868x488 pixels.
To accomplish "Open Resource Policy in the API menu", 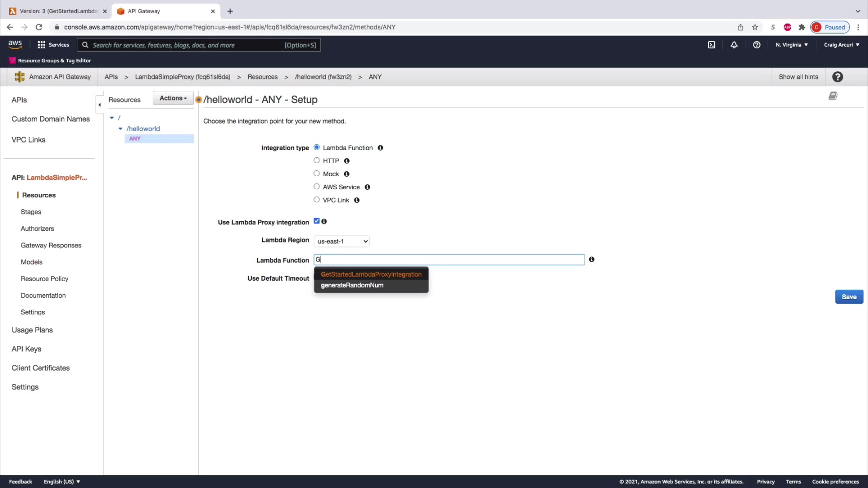I will click(x=44, y=279).
